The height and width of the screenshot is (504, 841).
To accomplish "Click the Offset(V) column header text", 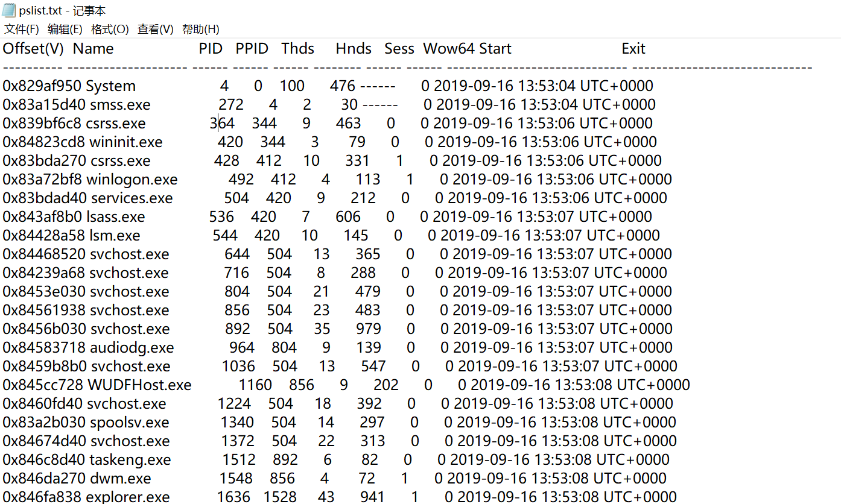I will 33,49.
